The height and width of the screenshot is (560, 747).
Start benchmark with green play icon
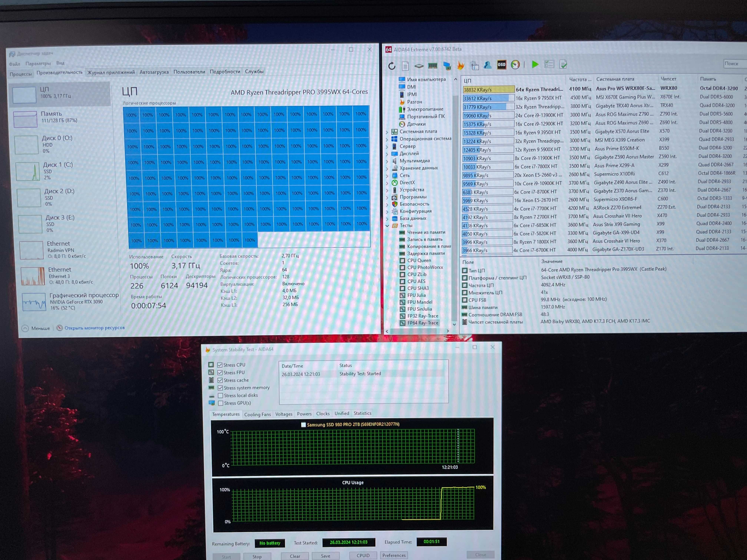pyautogui.click(x=535, y=64)
